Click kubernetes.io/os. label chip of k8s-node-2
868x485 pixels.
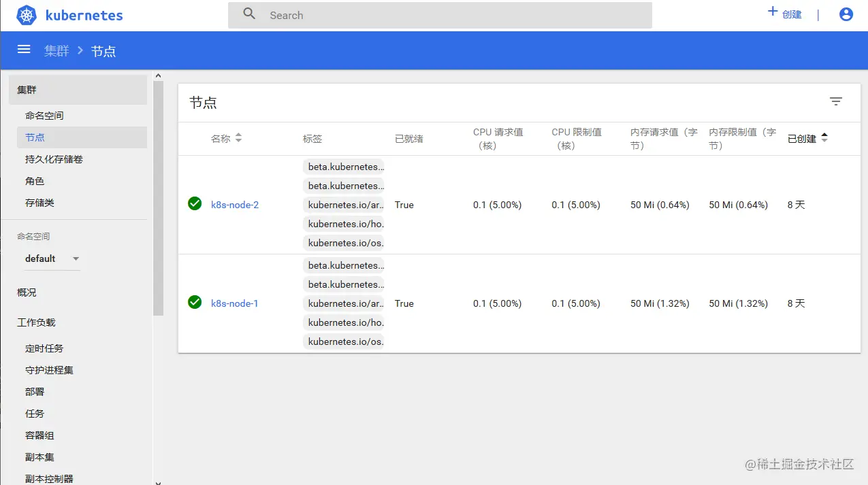pyautogui.click(x=344, y=243)
